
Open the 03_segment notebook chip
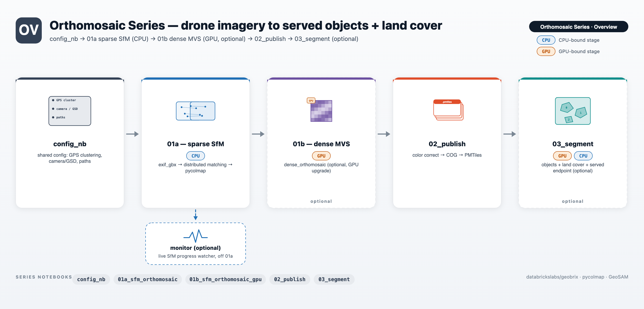click(334, 279)
